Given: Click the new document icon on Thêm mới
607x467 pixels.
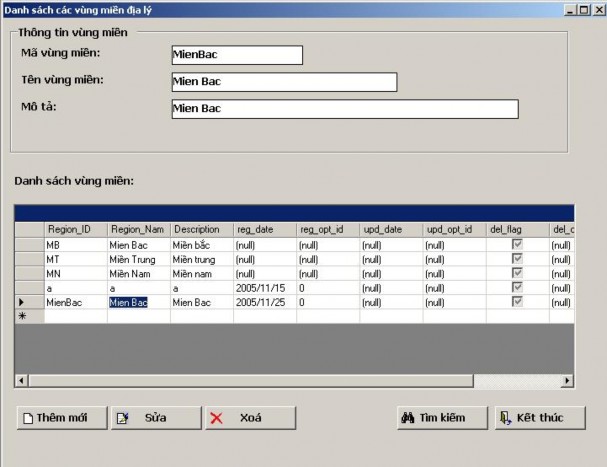Looking at the screenshot, I should tap(28, 418).
